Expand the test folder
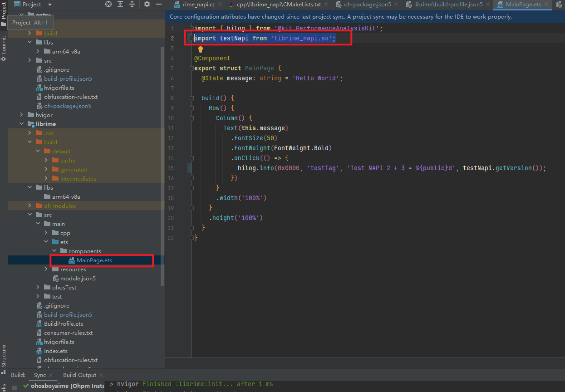 coord(38,297)
